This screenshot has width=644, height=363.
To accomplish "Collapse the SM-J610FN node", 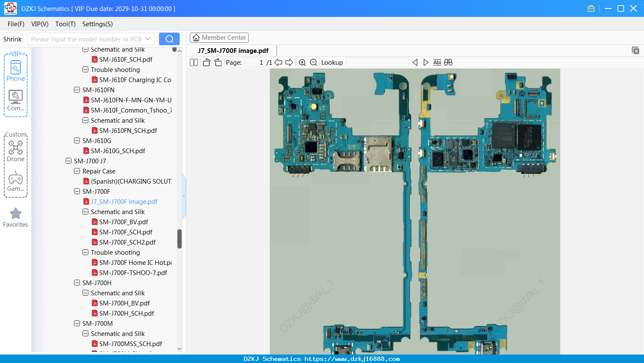I will (x=77, y=90).
